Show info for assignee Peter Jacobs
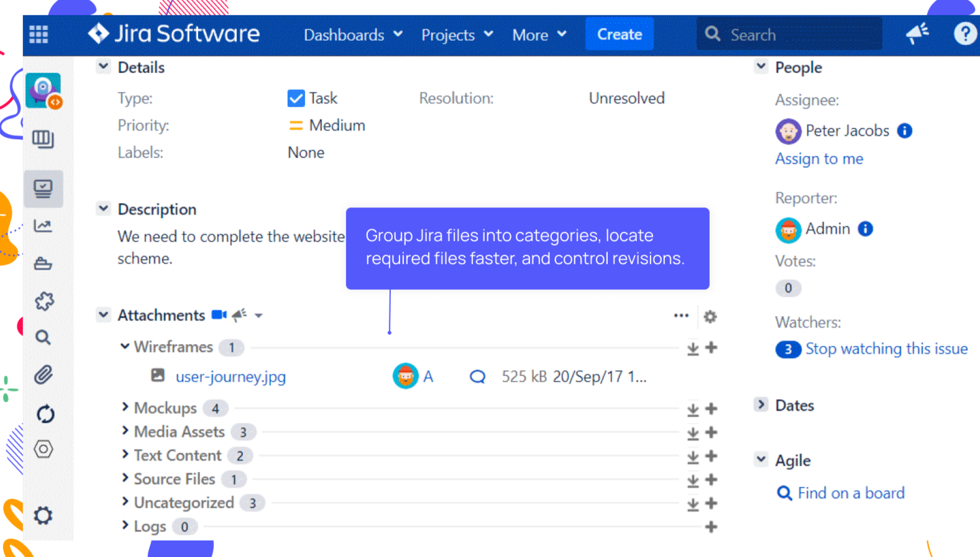Image resolution: width=980 pixels, height=557 pixels. [905, 131]
